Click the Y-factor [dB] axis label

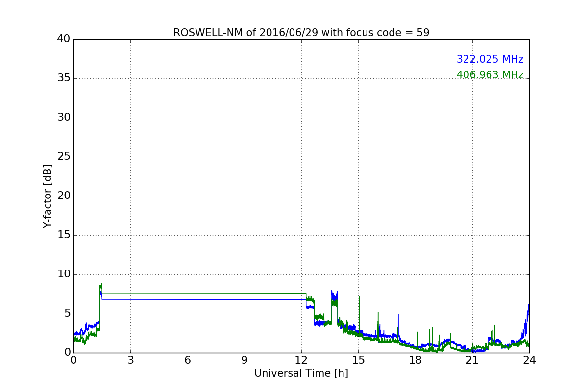click(48, 196)
